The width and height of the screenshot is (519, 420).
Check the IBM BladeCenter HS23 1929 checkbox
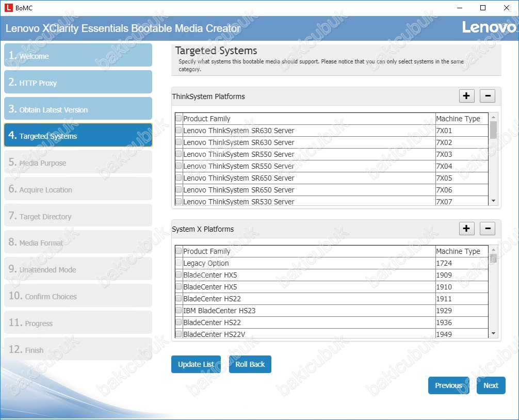pyautogui.click(x=179, y=311)
